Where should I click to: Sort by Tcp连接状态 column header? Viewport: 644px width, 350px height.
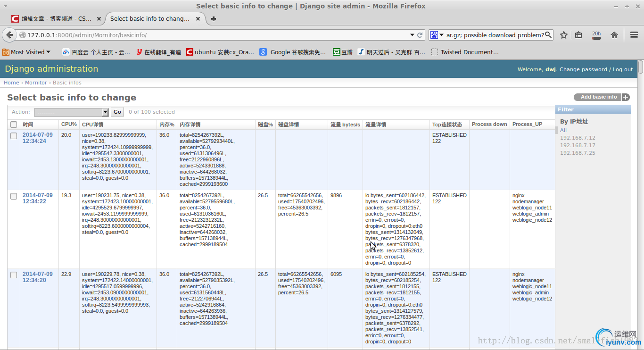click(447, 125)
